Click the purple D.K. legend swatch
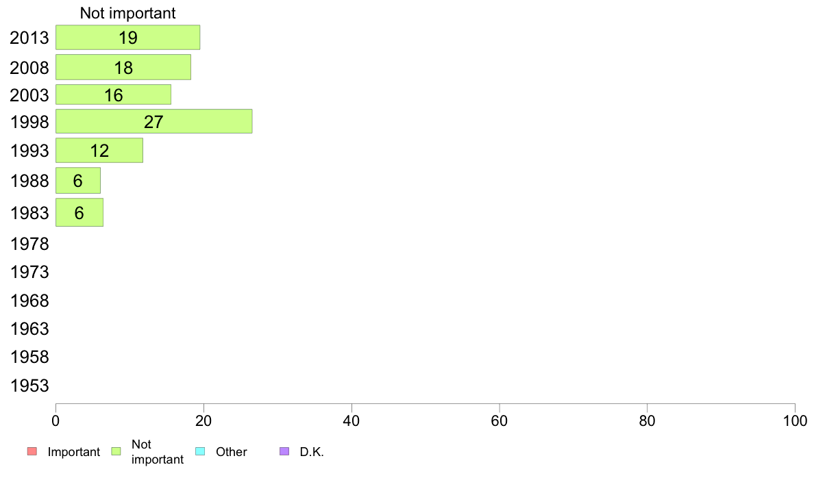 [x=284, y=451]
